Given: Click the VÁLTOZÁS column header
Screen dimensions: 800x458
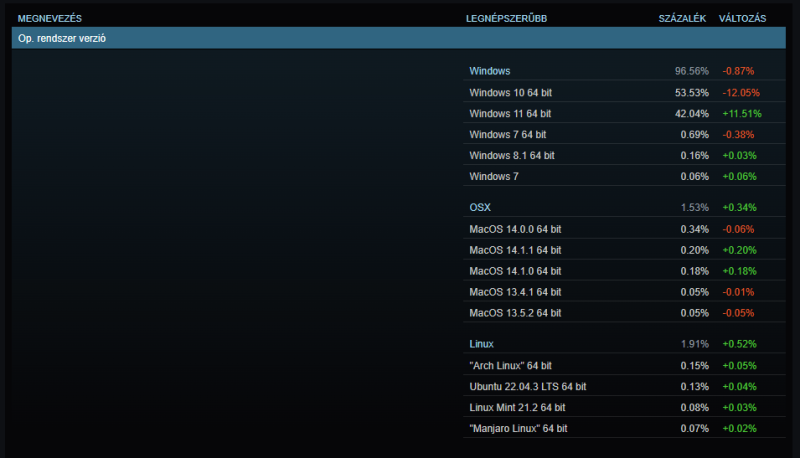Looking at the screenshot, I should (x=742, y=18).
